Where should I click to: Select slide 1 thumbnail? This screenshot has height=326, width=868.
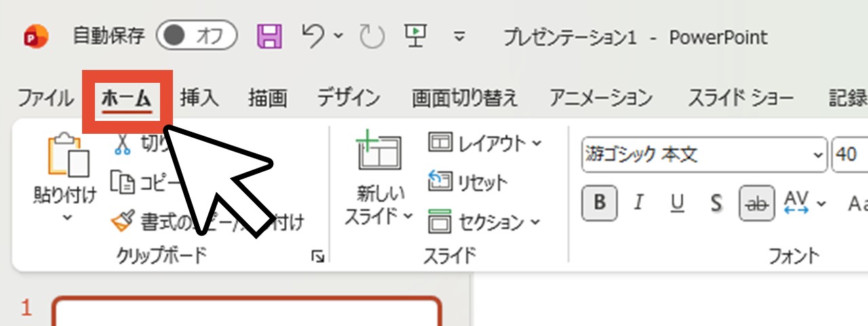(x=248, y=311)
